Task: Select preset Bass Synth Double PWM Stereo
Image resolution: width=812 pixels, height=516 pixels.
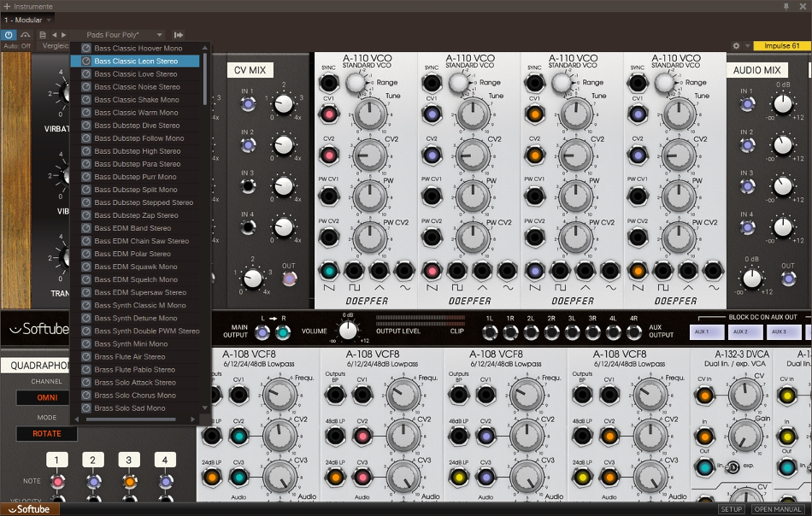Action: (135, 331)
